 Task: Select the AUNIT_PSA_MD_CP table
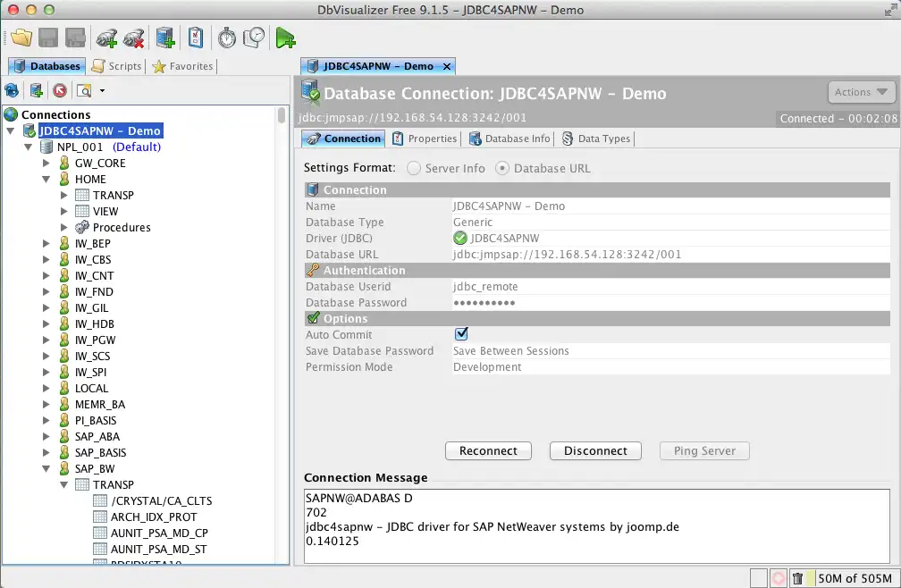click(159, 533)
